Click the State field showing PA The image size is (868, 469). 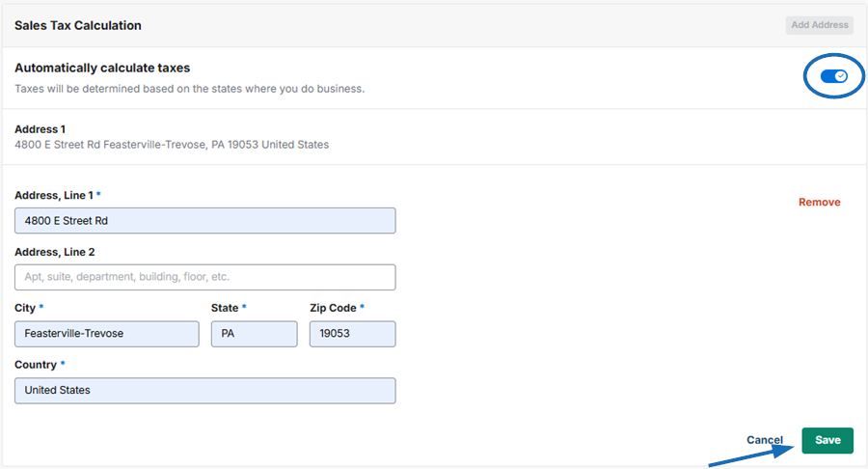[254, 334]
